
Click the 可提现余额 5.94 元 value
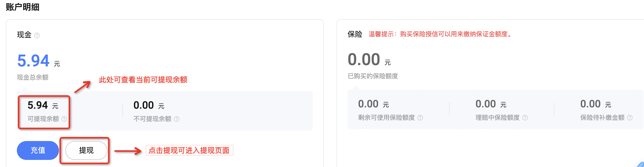coord(43,105)
